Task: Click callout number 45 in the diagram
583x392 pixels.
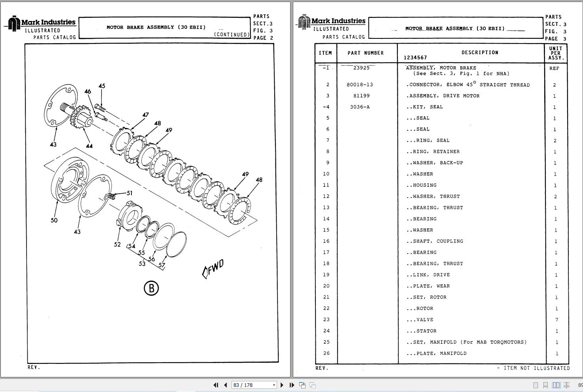Action: pos(102,86)
